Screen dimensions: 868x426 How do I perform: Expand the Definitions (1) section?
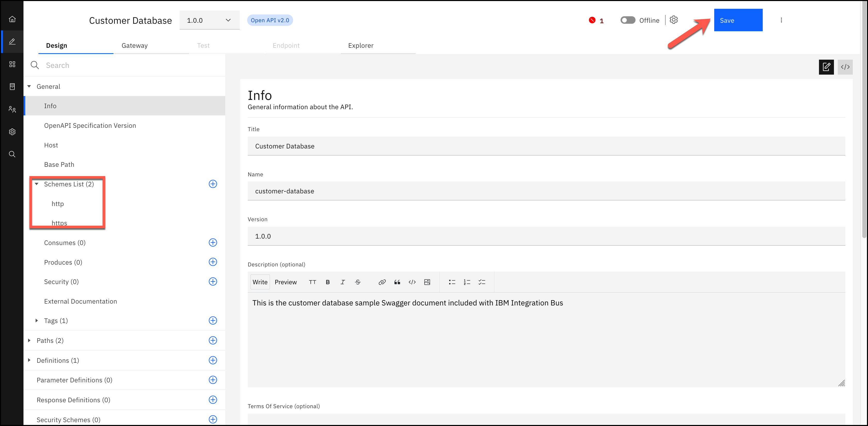point(29,360)
